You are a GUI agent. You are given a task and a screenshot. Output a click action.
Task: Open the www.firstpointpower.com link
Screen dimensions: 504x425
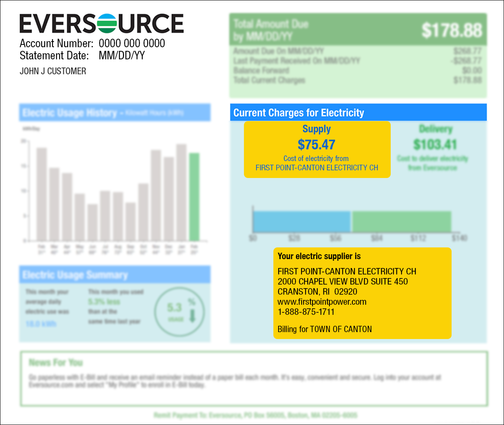click(322, 301)
